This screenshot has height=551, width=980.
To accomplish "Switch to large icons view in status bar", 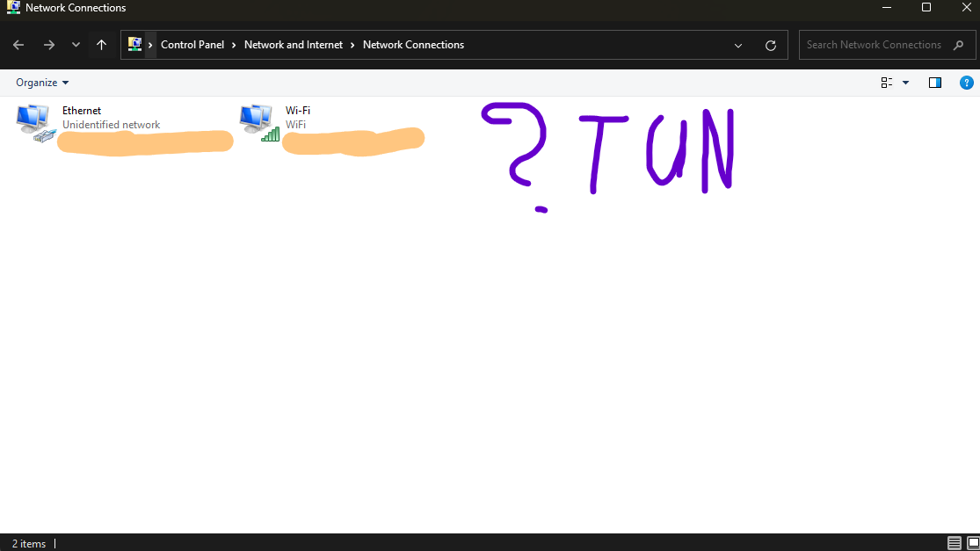I will click(x=970, y=543).
